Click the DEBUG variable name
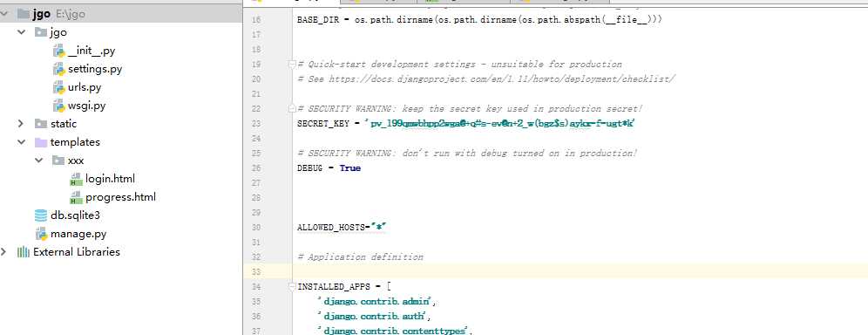Screen dimensions: 868x335 tap(310, 167)
